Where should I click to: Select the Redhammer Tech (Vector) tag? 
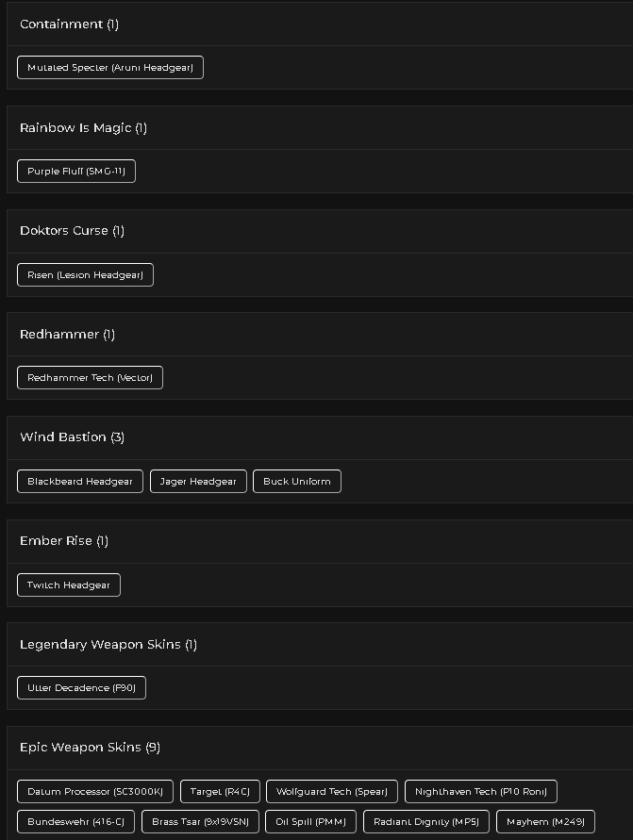pyautogui.click(x=90, y=378)
